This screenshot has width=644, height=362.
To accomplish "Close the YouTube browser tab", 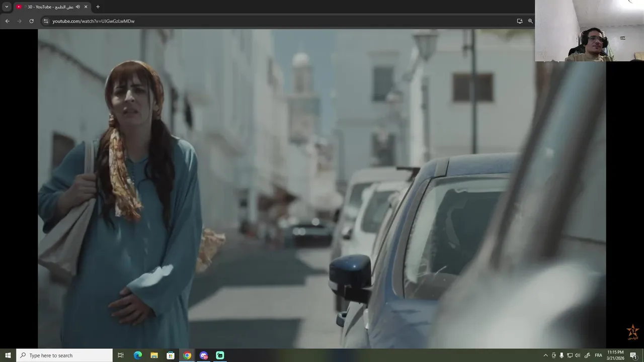I will [86, 7].
